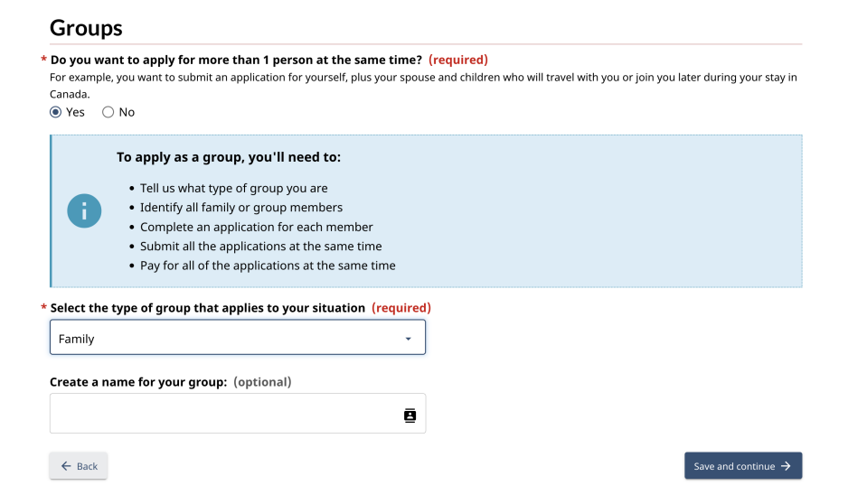Click the blue info circle icon
This screenshot has height=504, width=867.
coord(84,210)
